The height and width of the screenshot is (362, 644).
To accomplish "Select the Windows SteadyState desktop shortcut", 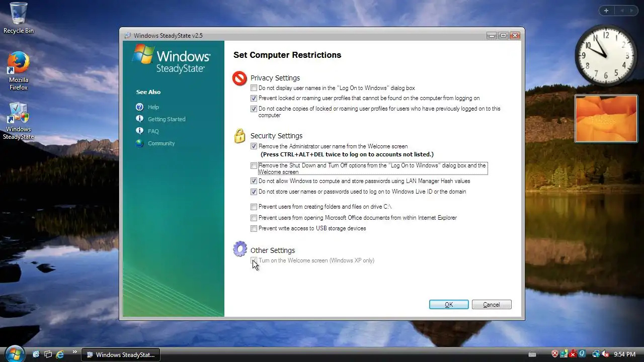I will (x=19, y=121).
